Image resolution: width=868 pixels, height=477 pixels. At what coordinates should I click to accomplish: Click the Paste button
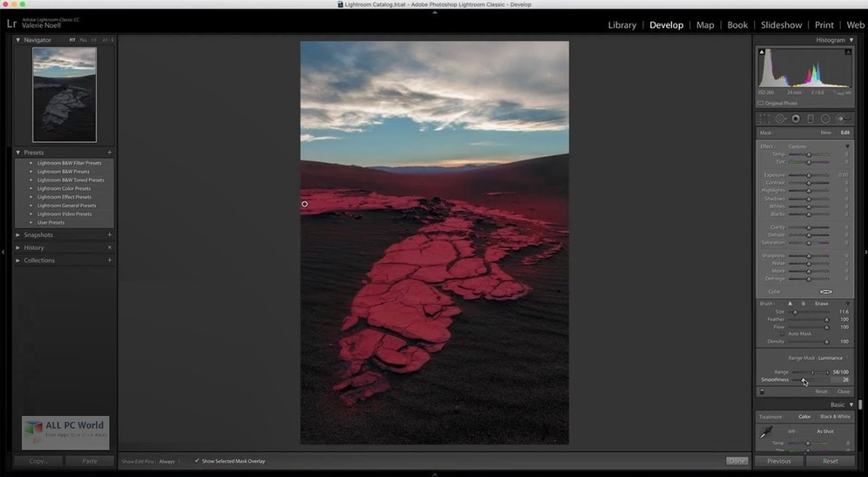point(90,461)
